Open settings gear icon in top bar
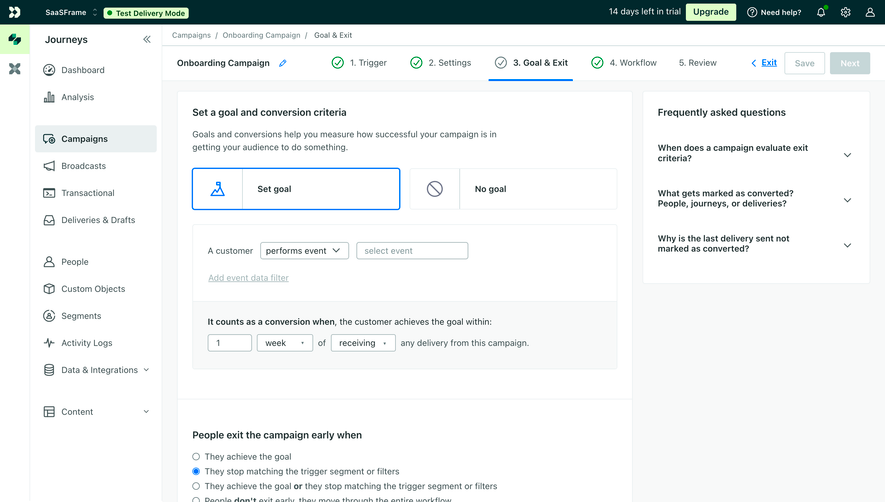Image resolution: width=885 pixels, height=502 pixels. [x=845, y=12]
